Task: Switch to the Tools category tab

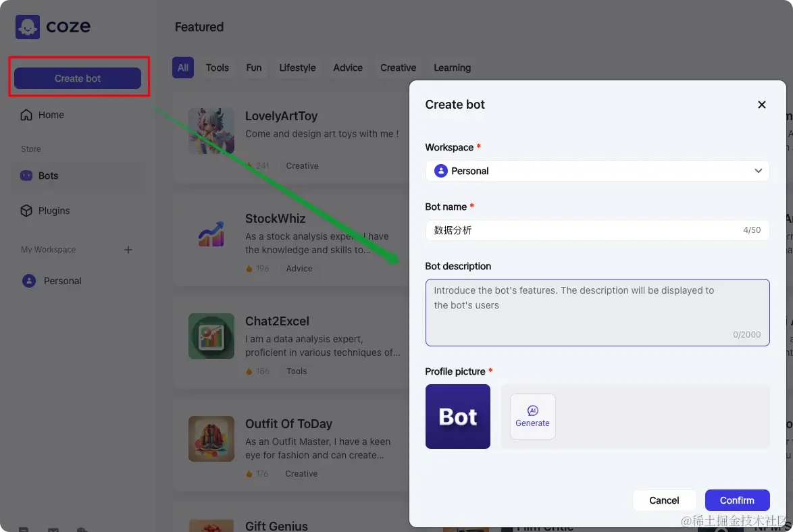Action: [x=217, y=68]
